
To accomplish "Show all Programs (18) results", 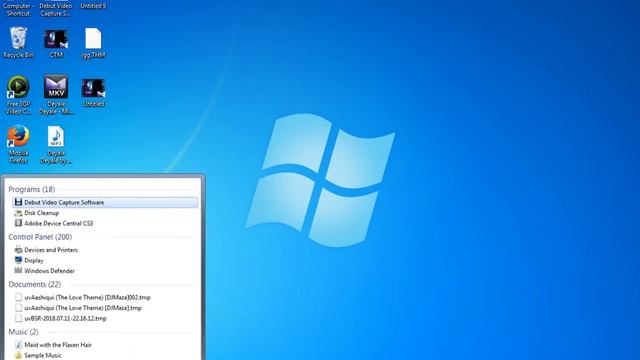I will pos(31,189).
